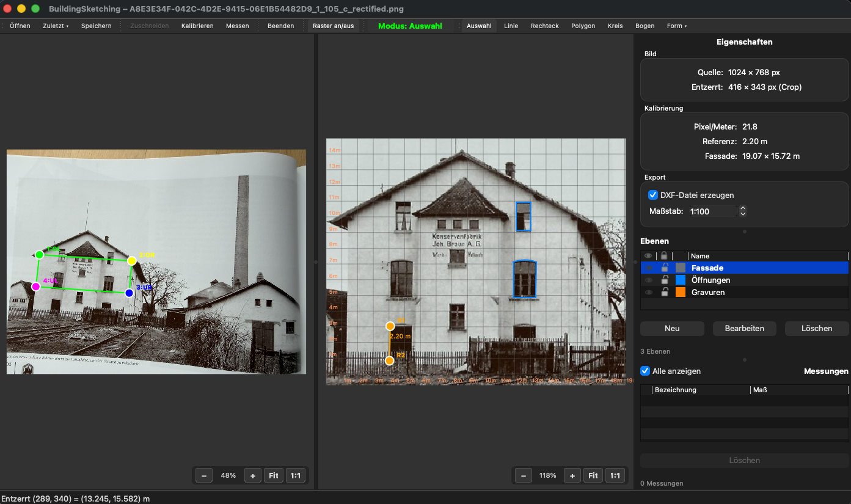The width and height of the screenshot is (851, 504).
Task: Uncheck DXF-Datei erzeugen checkbox
Action: (653, 195)
